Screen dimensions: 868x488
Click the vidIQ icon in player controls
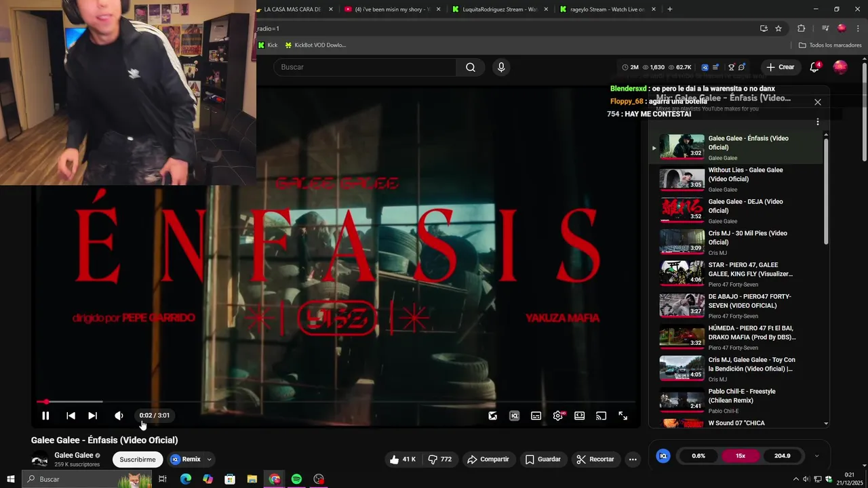514,415
